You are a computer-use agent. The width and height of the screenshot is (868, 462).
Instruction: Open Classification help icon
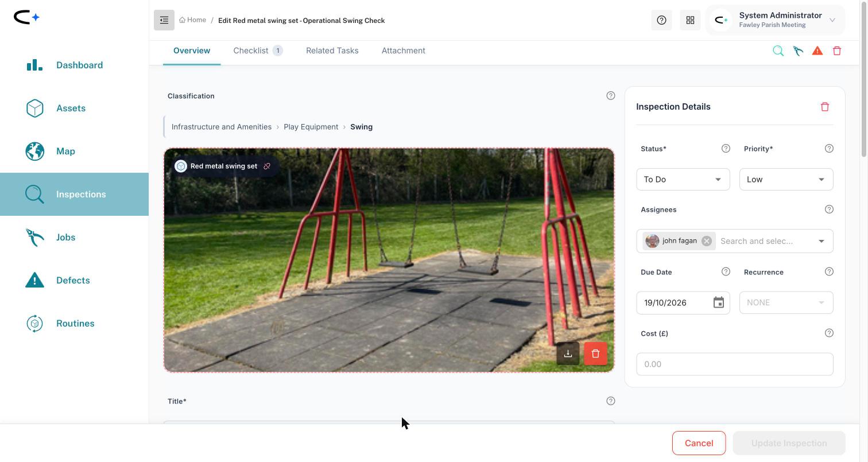coord(611,96)
